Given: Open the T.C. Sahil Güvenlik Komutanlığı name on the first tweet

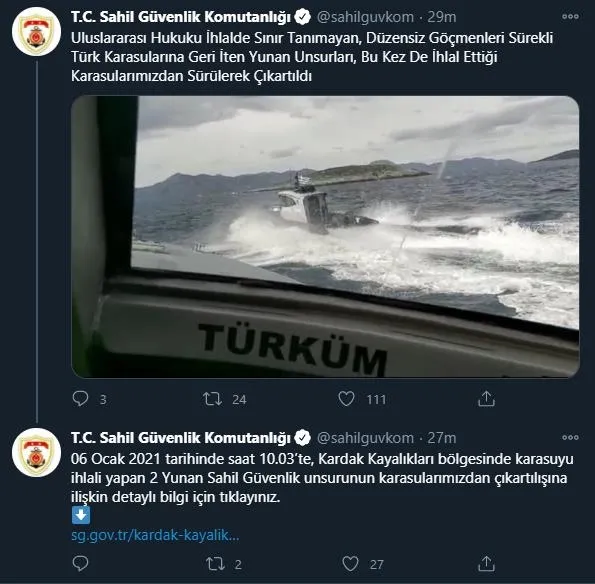Looking at the screenshot, I should 181,17.
